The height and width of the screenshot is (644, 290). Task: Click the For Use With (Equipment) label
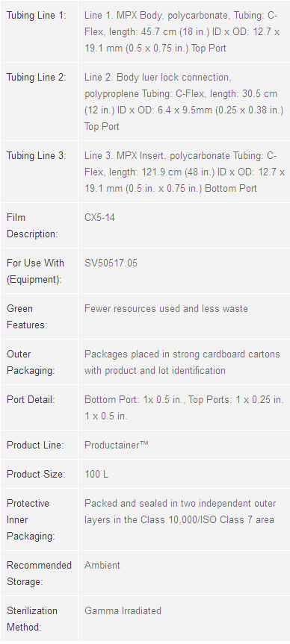(35, 271)
